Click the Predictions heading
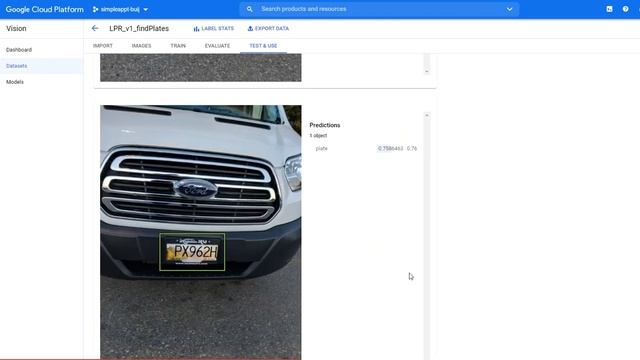Screen dimensions: 640x360 point(324,125)
